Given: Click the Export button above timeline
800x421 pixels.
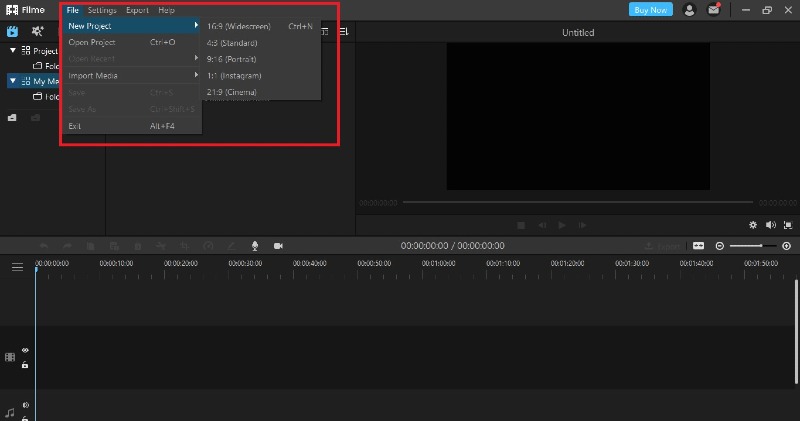Looking at the screenshot, I should [x=663, y=246].
